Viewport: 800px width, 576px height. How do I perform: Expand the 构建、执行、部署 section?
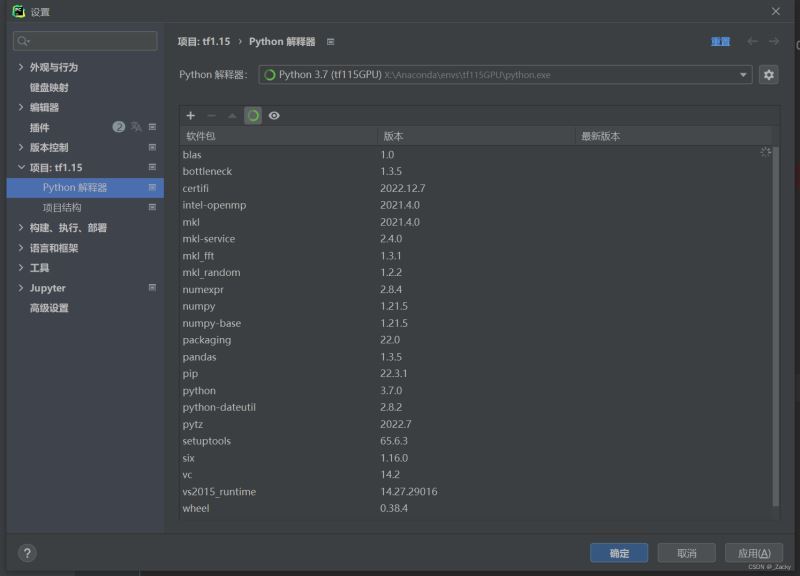pos(21,228)
